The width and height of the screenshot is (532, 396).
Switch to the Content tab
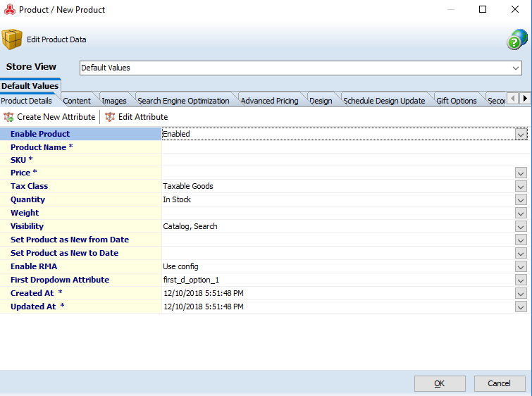77,101
